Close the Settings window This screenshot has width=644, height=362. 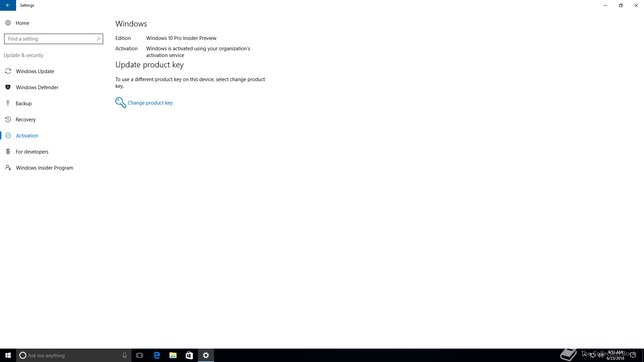[636, 5]
